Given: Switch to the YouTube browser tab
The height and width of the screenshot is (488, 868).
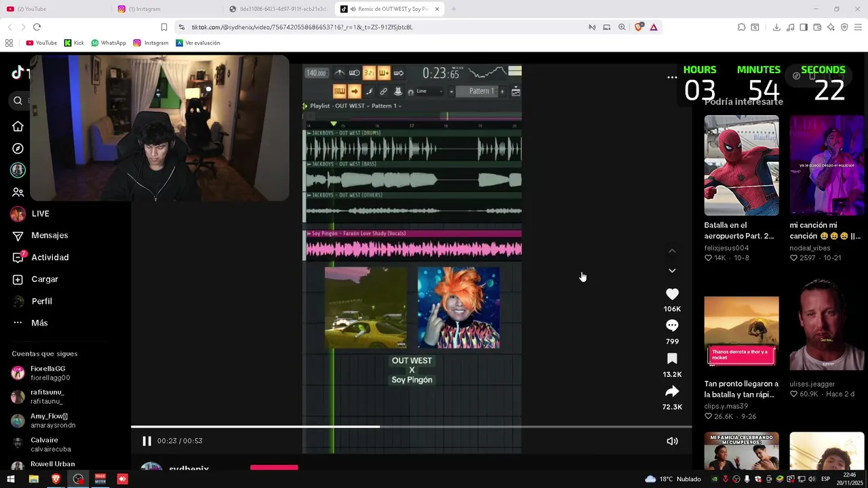Looking at the screenshot, I should pyautogui.click(x=56, y=9).
